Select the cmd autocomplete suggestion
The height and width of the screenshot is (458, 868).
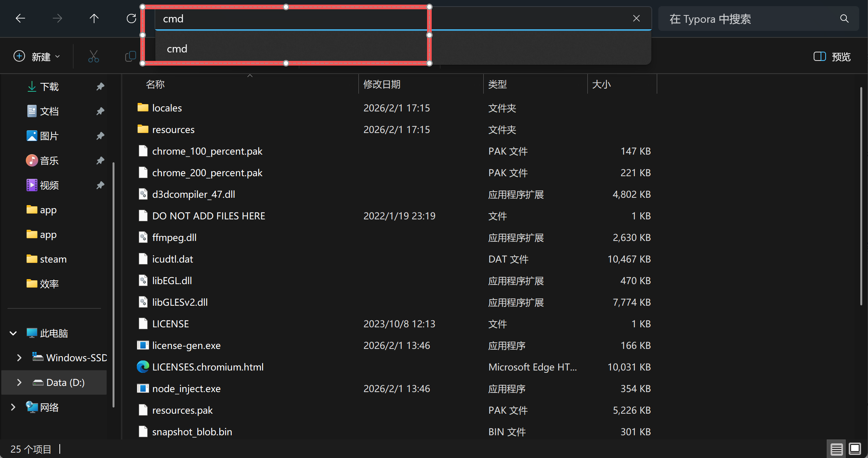177,49
